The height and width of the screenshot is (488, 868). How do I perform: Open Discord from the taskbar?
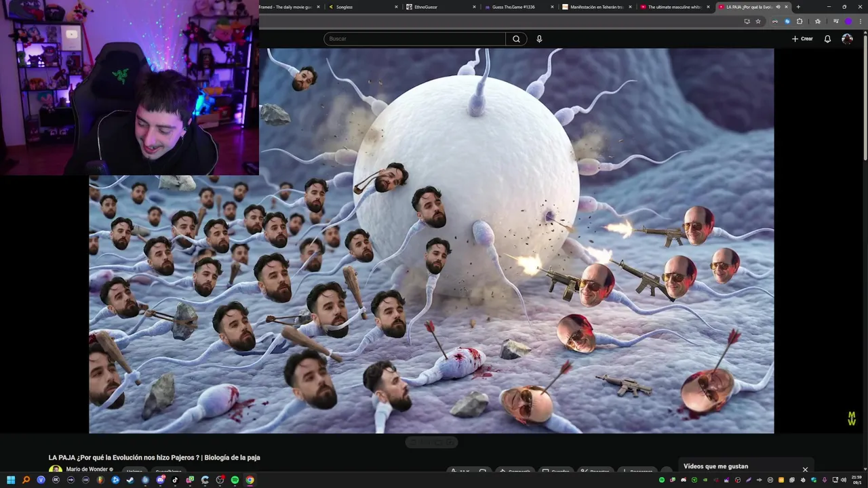[160, 480]
